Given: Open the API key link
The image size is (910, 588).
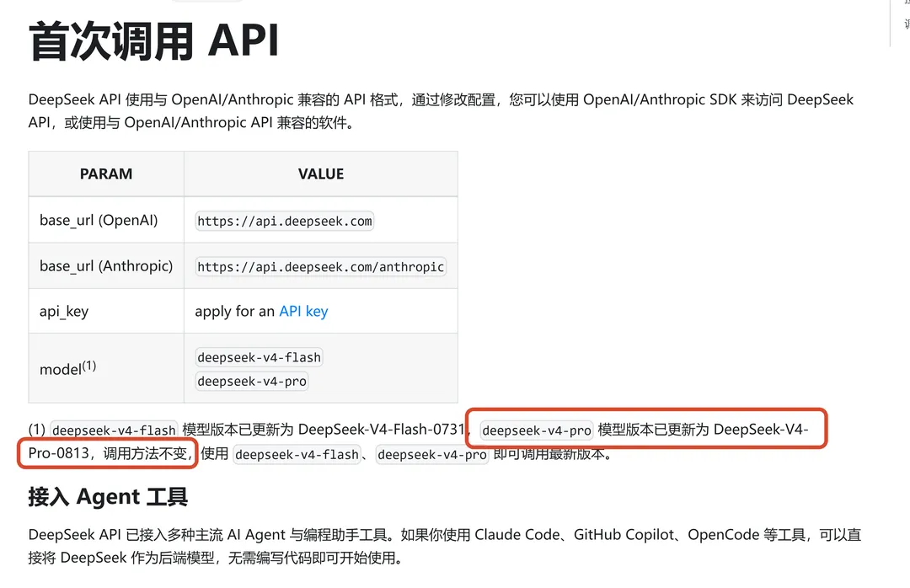Looking at the screenshot, I should coord(303,312).
